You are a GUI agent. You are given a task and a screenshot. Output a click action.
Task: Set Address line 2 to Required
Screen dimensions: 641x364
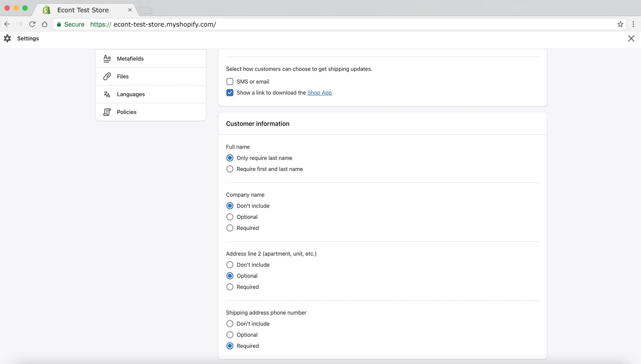[x=230, y=287]
